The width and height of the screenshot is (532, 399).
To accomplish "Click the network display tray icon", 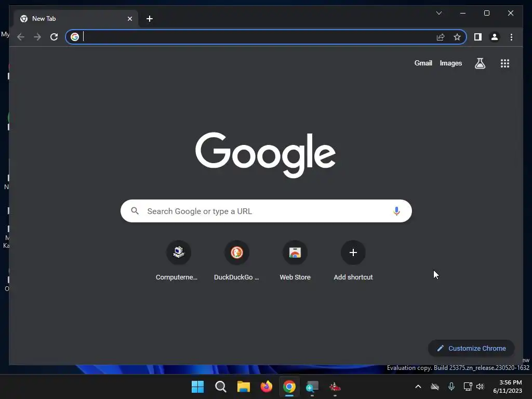I will (468, 387).
